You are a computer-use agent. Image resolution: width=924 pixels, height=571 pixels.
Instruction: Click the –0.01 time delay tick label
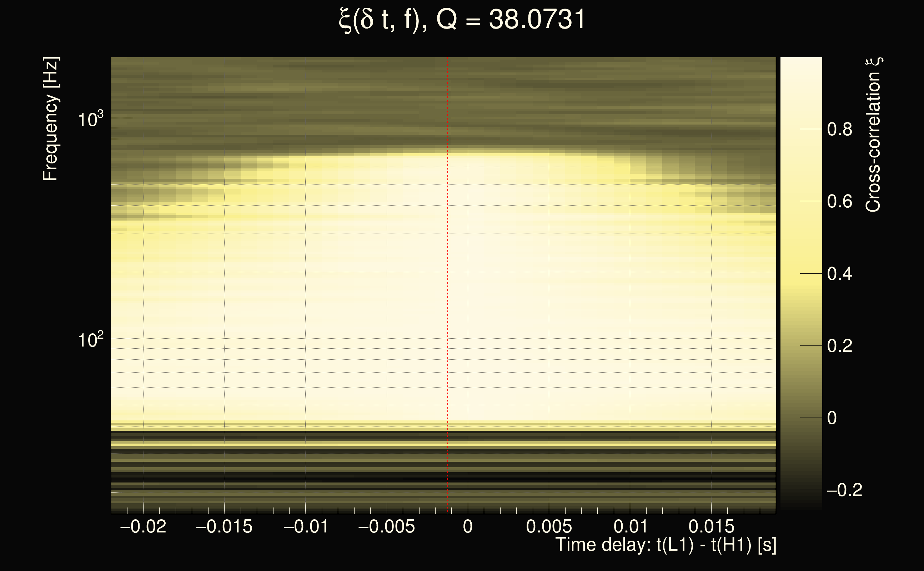306,526
